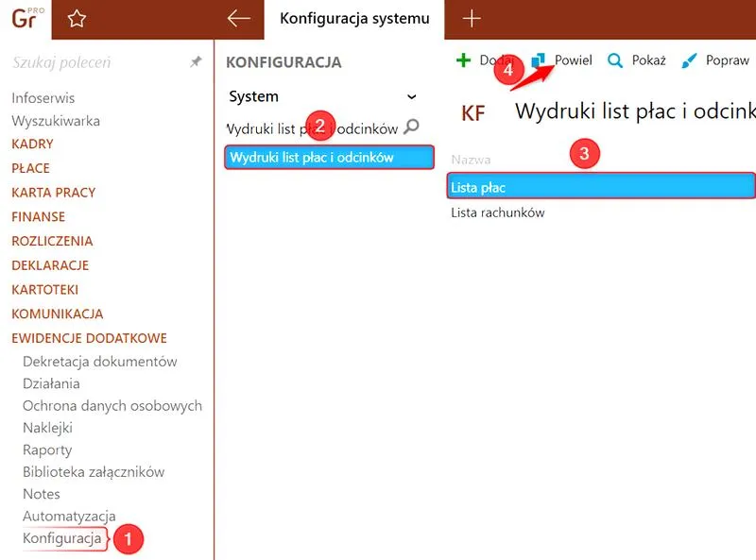Expand the System dropdown
Viewport: 756px width, 560px height.
pyautogui.click(x=410, y=96)
